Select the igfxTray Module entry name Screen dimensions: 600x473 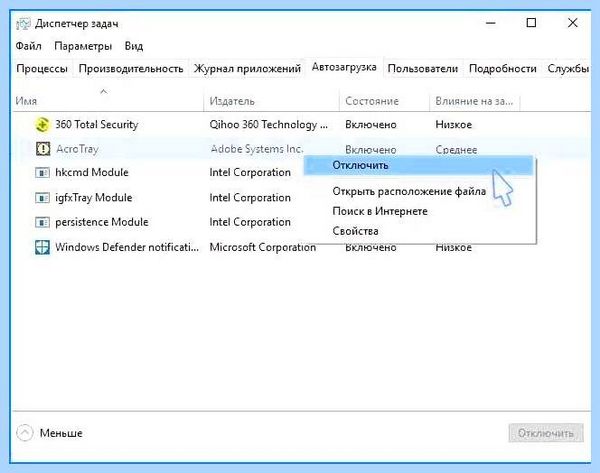pos(94,198)
